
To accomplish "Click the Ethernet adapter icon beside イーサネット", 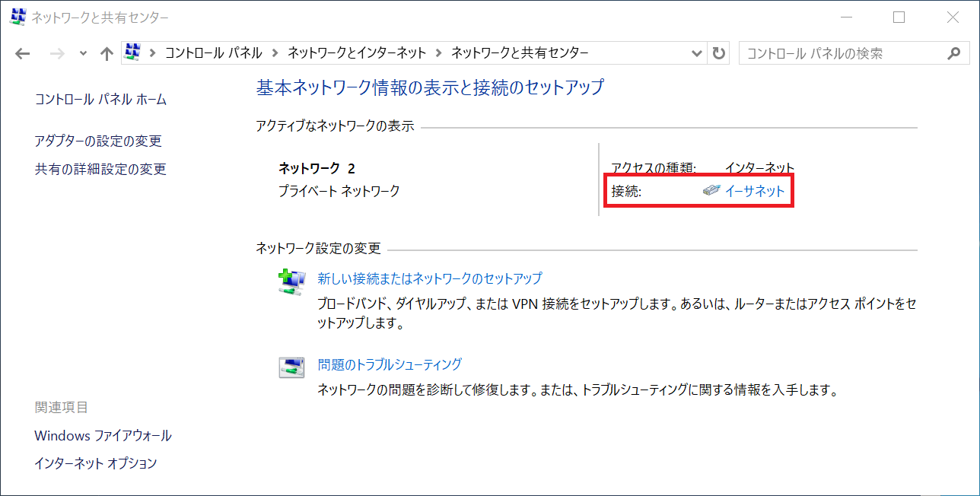I will tap(709, 191).
